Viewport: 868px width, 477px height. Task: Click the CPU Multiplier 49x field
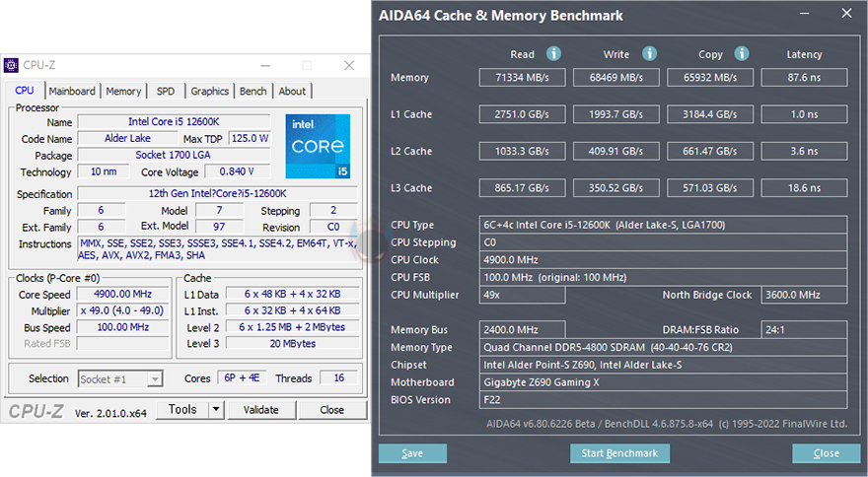click(522, 295)
